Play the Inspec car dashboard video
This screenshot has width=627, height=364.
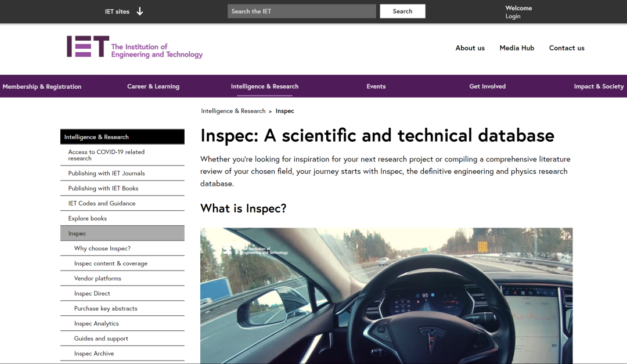[386, 295]
